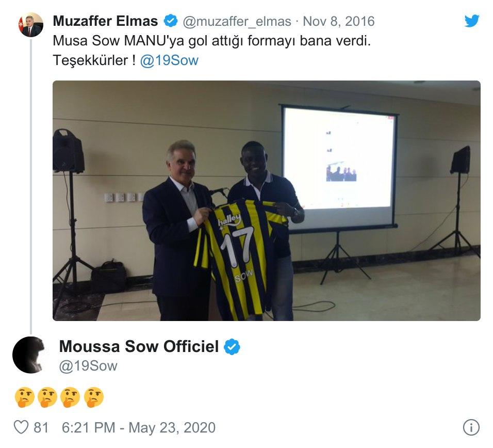The height and width of the screenshot is (448, 493).
Task: Visit the @muzaffer_elmas handle
Action: (x=237, y=21)
